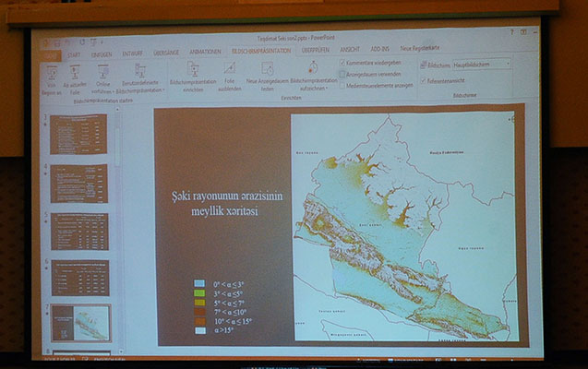Click Benutzerdefinierte Bildschirmpräsentation icon
This screenshot has width=588, height=369.
(140, 70)
